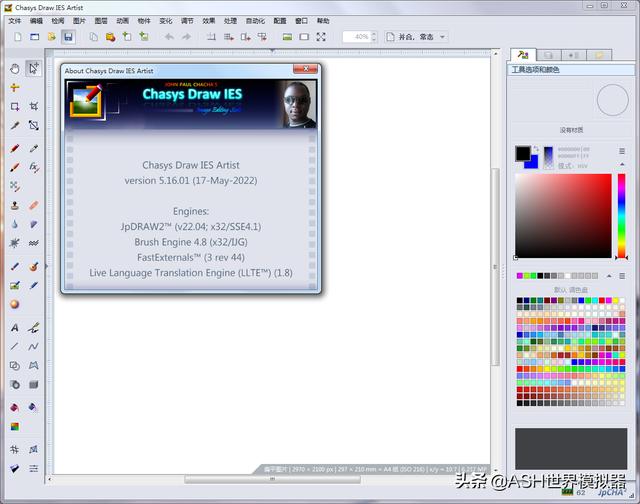Viewport: 640px width, 504px height.
Task: Click the gray cube 3D tool
Action: tap(34, 384)
